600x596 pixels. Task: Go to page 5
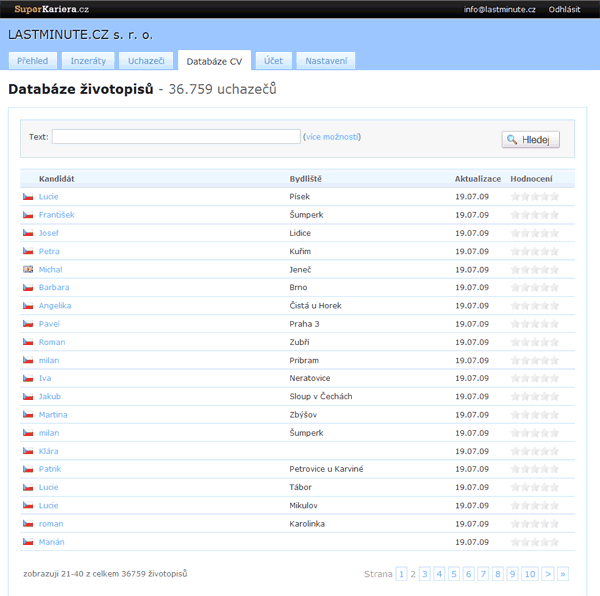click(454, 574)
